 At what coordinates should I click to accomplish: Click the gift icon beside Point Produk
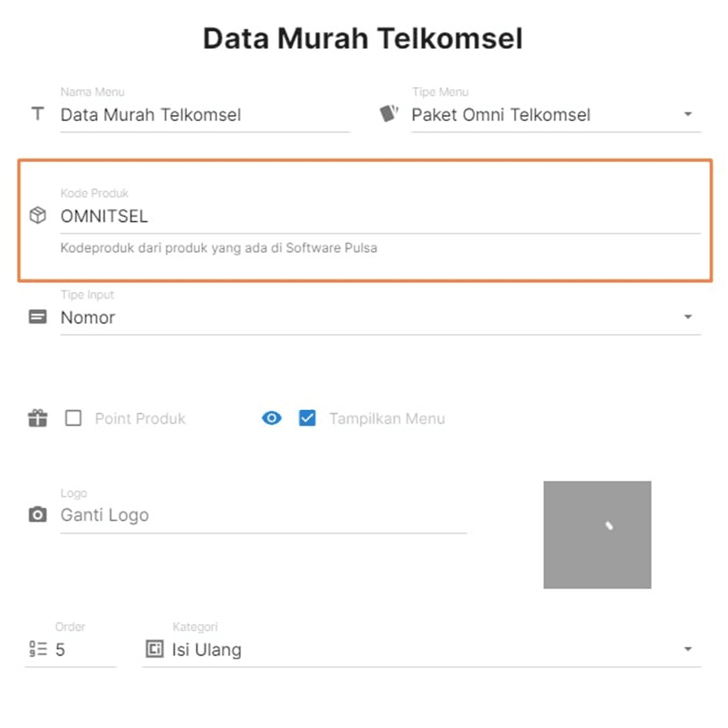[x=37, y=419]
